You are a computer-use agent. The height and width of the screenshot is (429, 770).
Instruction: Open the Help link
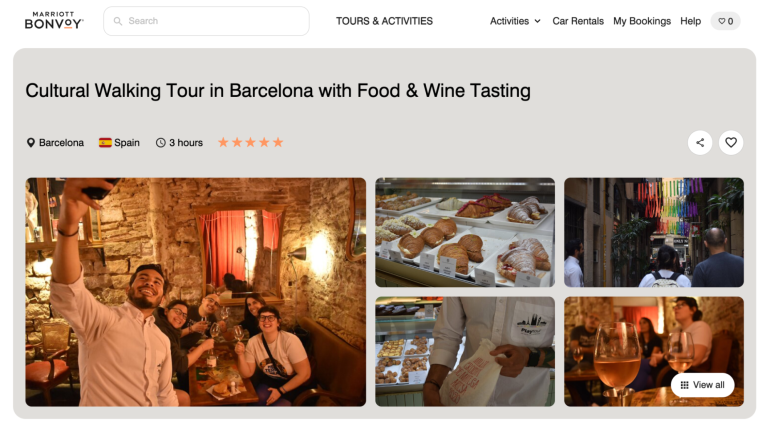click(690, 21)
